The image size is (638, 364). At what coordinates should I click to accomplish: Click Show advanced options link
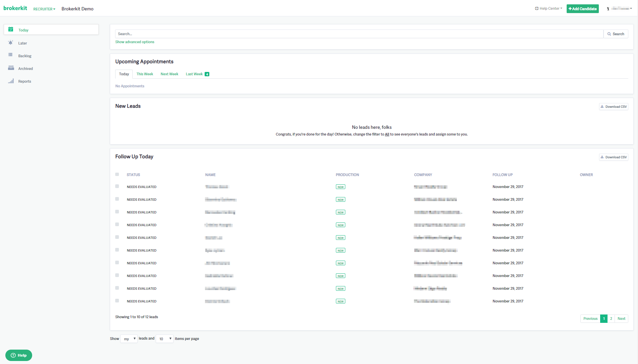coord(135,42)
